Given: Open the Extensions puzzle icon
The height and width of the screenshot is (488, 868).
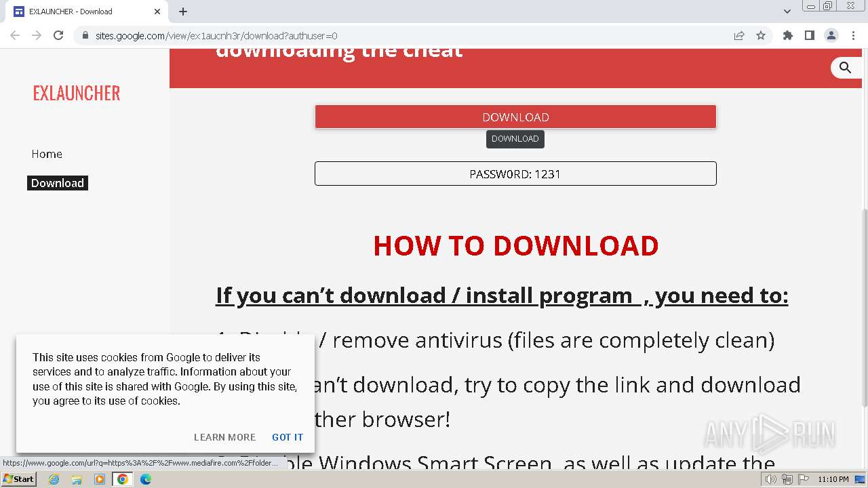Looking at the screenshot, I should (x=787, y=35).
